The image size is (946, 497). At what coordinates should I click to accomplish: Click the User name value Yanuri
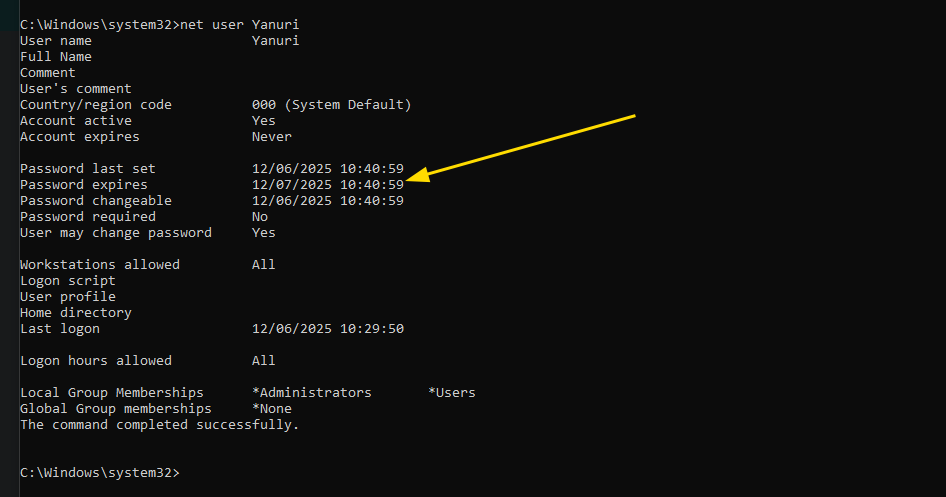point(275,40)
